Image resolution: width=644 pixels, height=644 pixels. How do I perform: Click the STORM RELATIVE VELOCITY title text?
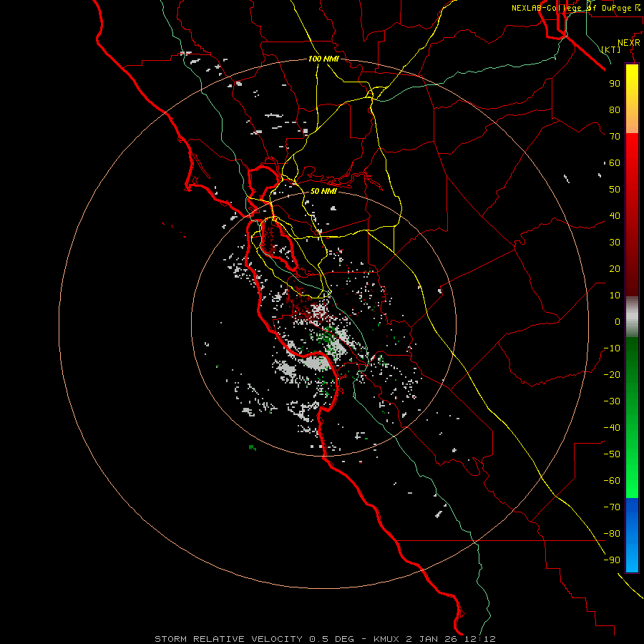tap(228, 639)
